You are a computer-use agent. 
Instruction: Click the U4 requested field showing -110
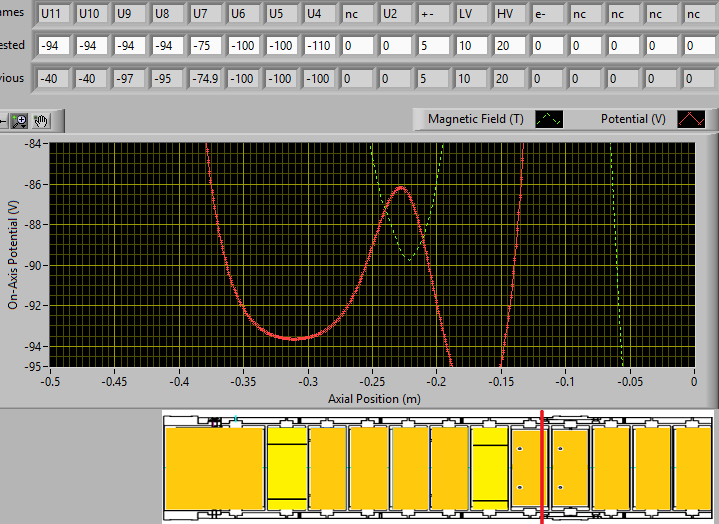(x=319, y=47)
